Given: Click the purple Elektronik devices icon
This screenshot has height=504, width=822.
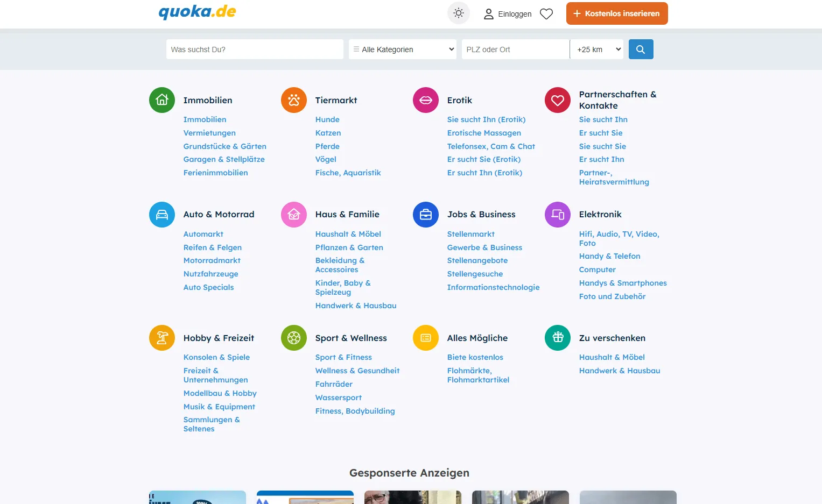Looking at the screenshot, I should 558,215.
